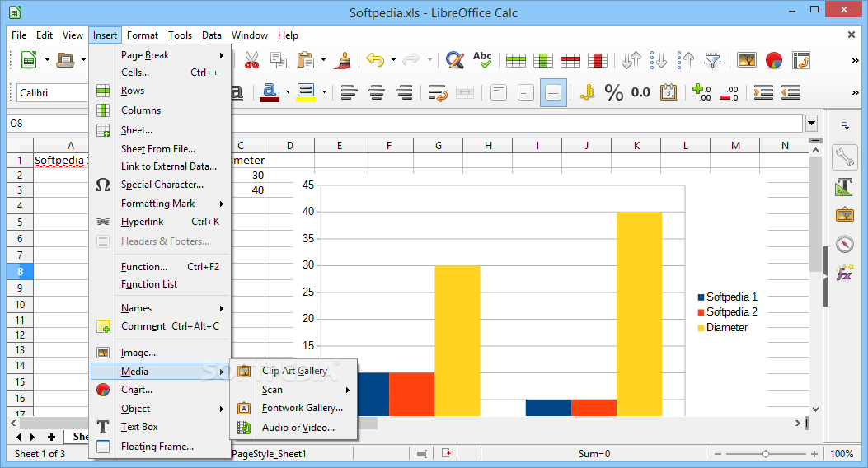Toggle Align Bottom vertical alignment
The width and height of the screenshot is (868, 468).
pyautogui.click(x=553, y=92)
